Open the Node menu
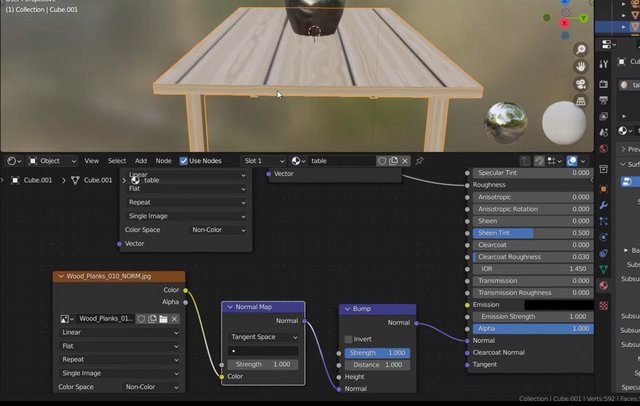Viewport: 640px width, 406px height. pyautogui.click(x=163, y=160)
